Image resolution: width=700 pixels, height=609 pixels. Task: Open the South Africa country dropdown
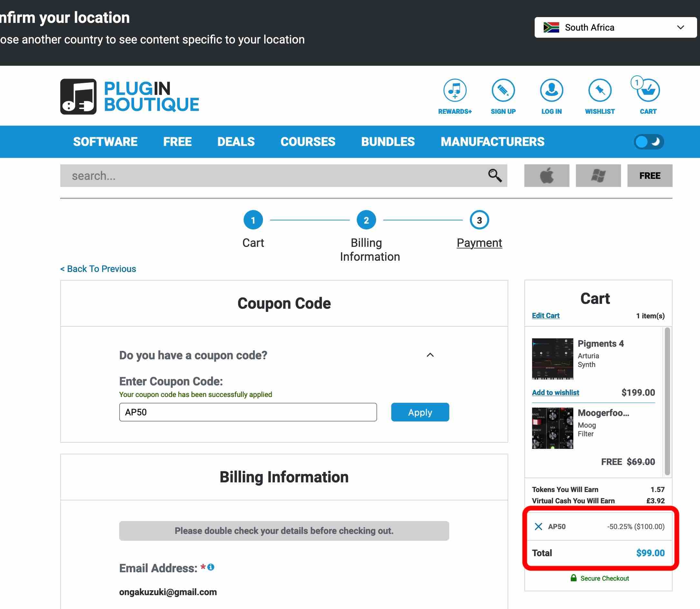pyautogui.click(x=615, y=27)
